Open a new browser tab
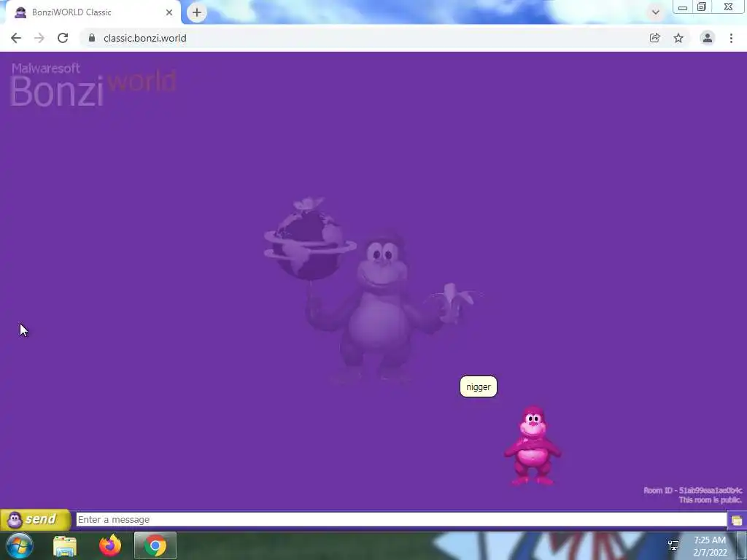Screen dimensions: 747x560 coord(197,12)
